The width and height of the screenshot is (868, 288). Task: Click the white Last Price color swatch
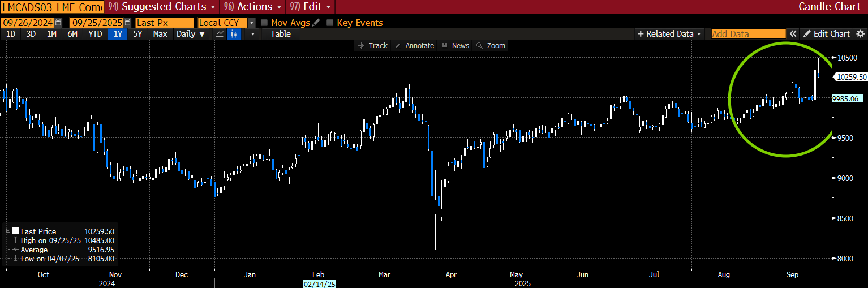point(15,231)
